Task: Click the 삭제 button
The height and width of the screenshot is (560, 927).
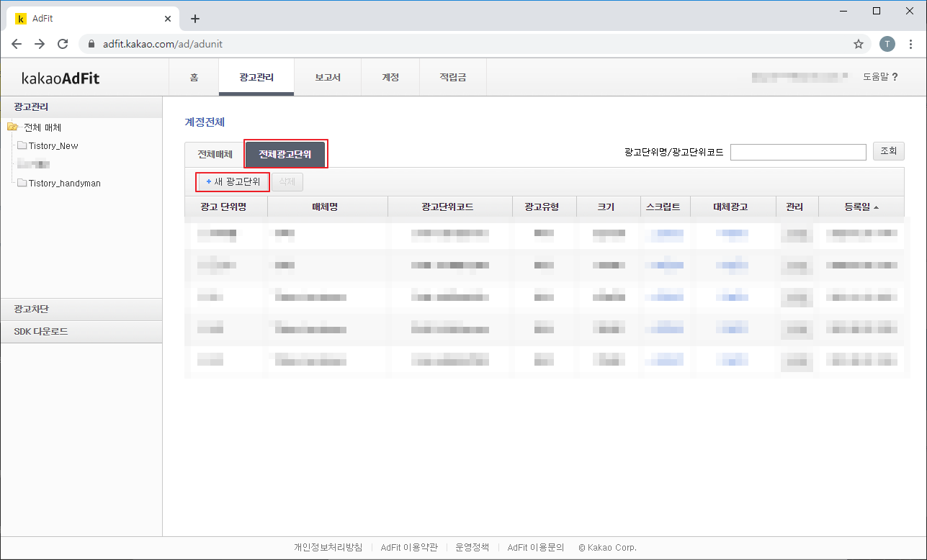Action: tap(287, 182)
